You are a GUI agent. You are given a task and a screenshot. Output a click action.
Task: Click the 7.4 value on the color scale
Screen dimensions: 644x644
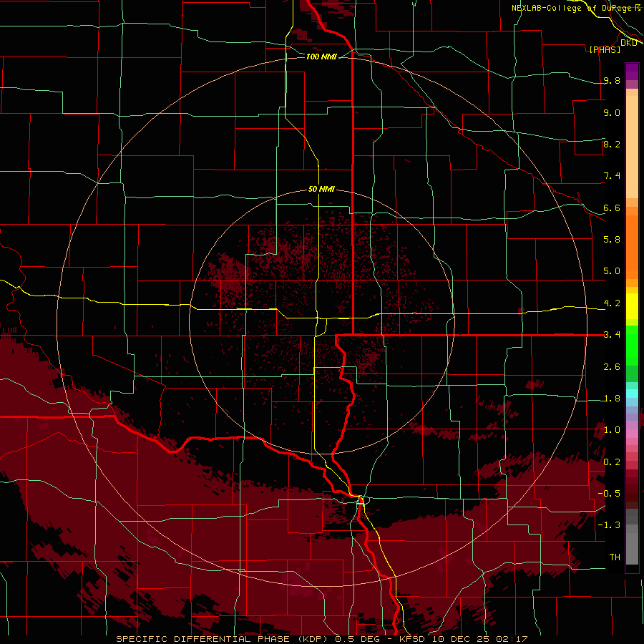click(x=612, y=176)
